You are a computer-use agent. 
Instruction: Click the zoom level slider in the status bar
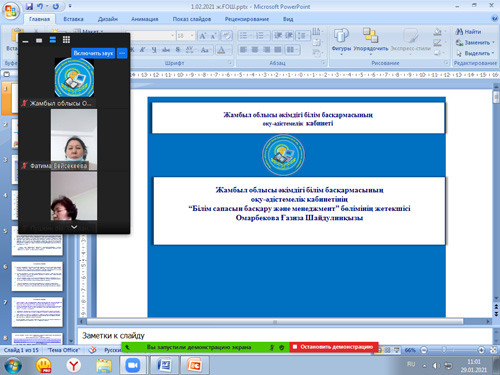[452, 350]
